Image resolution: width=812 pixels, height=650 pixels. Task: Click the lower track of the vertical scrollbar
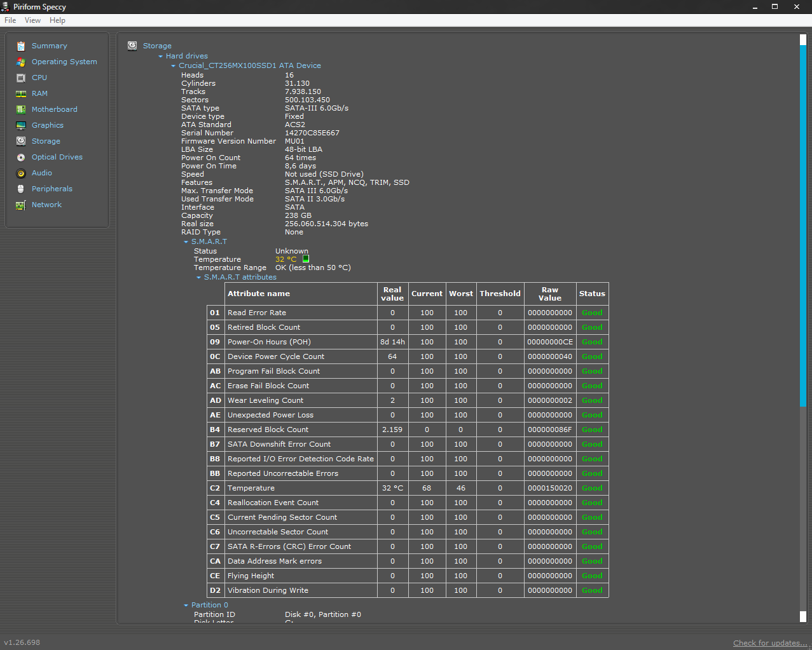click(x=802, y=508)
